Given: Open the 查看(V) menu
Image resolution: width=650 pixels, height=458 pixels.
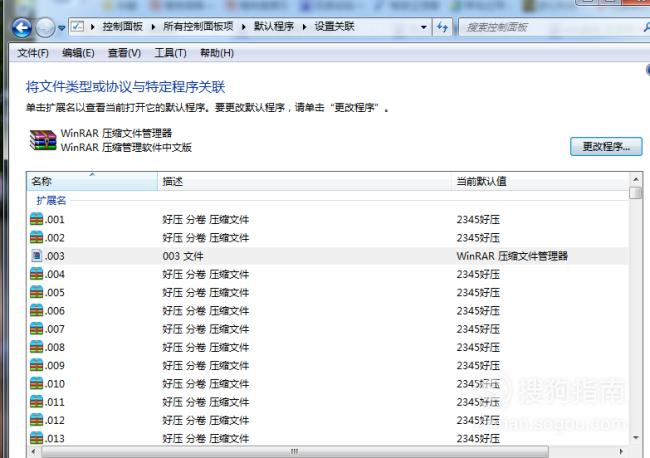Looking at the screenshot, I should pyautogui.click(x=124, y=53).
